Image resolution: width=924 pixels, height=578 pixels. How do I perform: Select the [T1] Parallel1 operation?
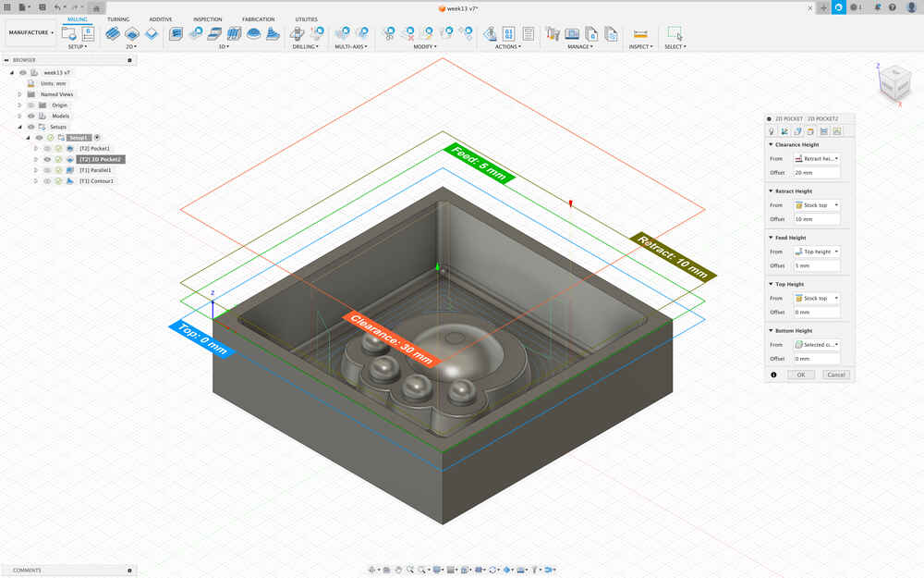coord(95,170)
